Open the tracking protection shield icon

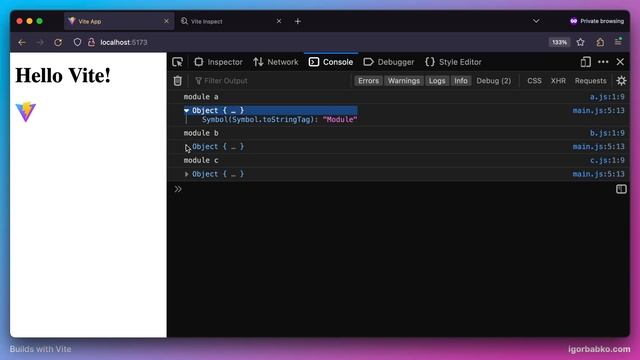click(77, 42)
